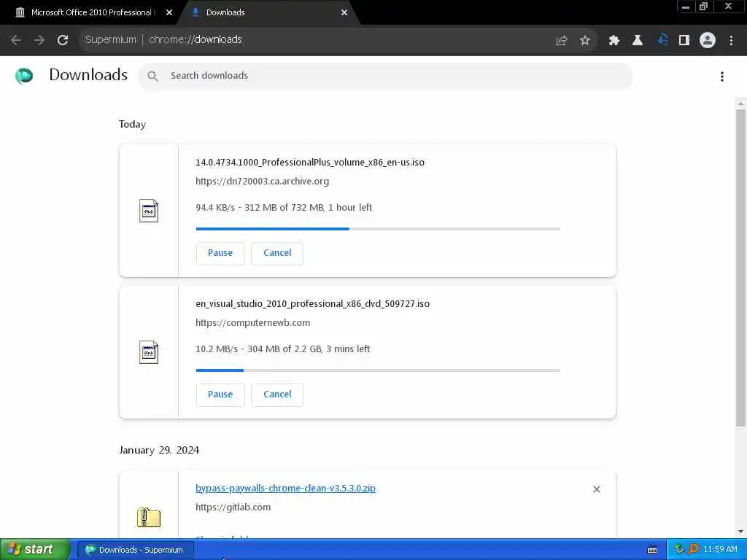Click the 14.0.4734.1000_ProfessionalPlus file name
This screenshot has height=560, width=747.
click(309, 163)
